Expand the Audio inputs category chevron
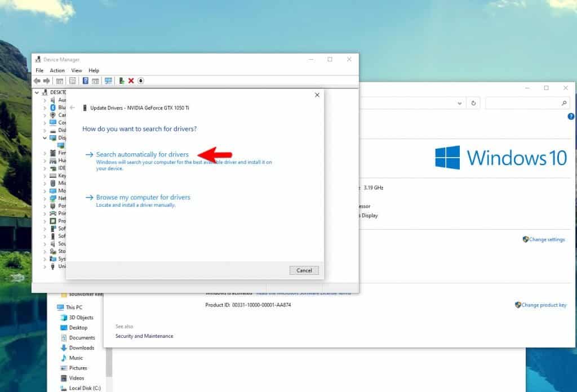 [45, 100]
